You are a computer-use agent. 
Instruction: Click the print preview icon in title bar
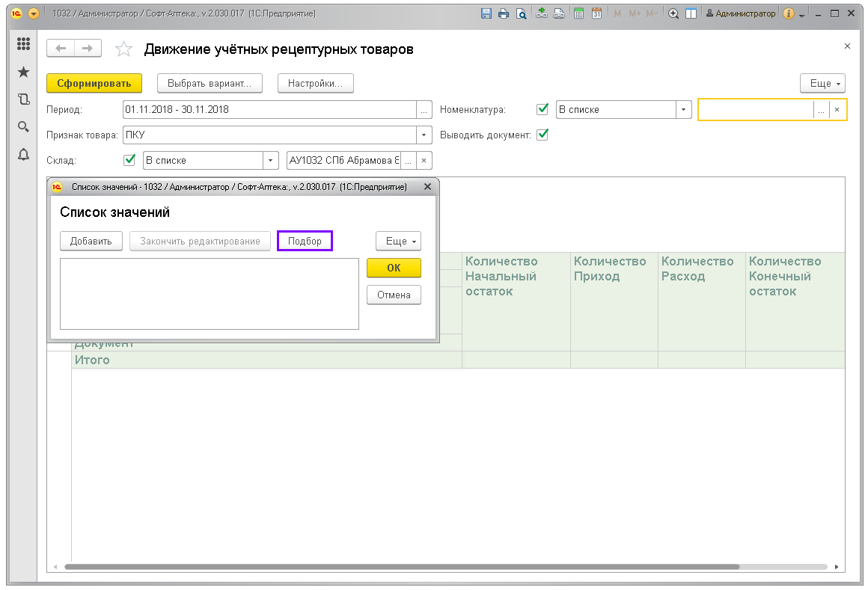point(522,13)
